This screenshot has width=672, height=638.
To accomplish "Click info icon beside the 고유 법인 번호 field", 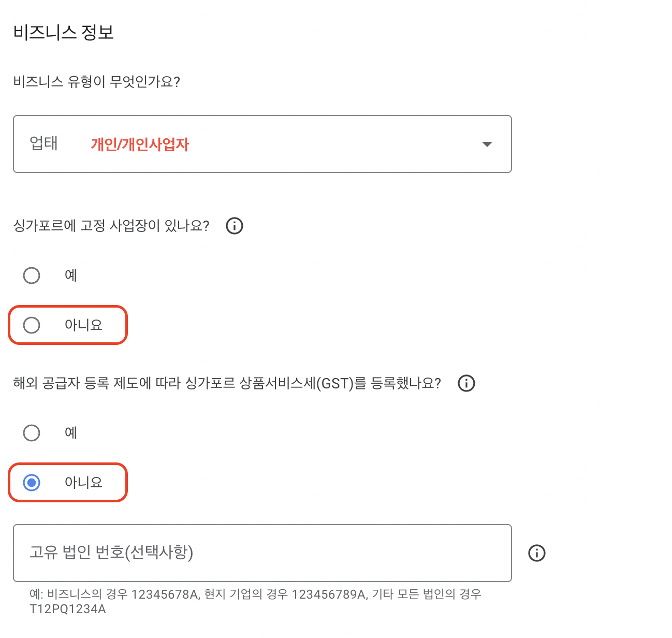I will [537, 553].
